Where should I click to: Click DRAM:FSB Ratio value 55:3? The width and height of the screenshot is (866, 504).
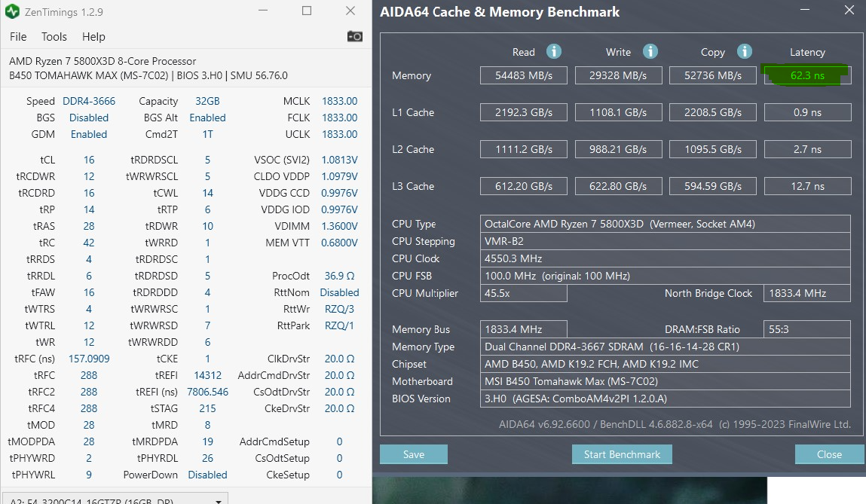[807, 329]
